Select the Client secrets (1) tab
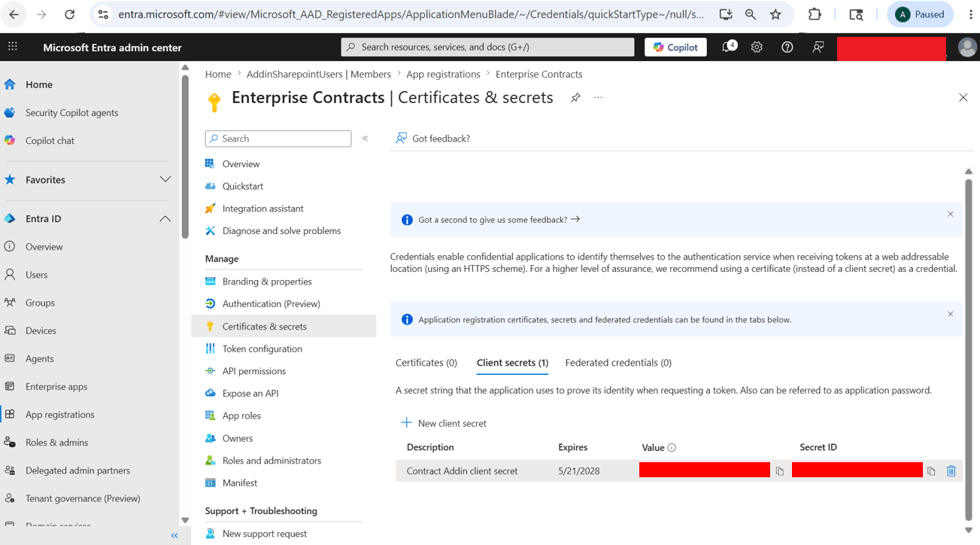 512,363
